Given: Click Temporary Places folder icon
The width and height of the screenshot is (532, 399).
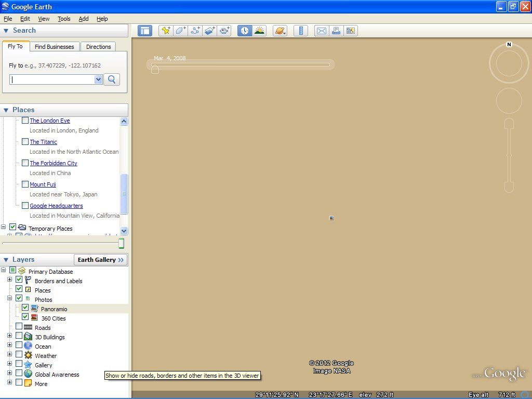Looking at the screenshot, I should 22,228.
